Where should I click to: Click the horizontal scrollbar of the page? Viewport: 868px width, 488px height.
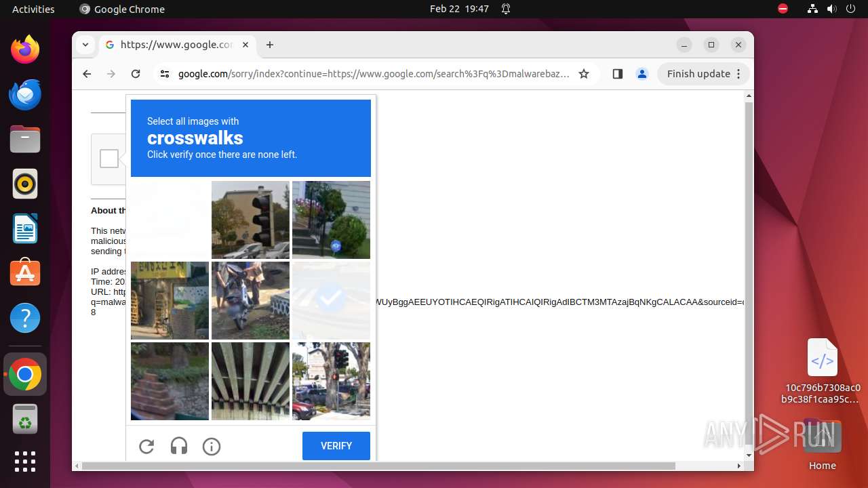(378, 466)
